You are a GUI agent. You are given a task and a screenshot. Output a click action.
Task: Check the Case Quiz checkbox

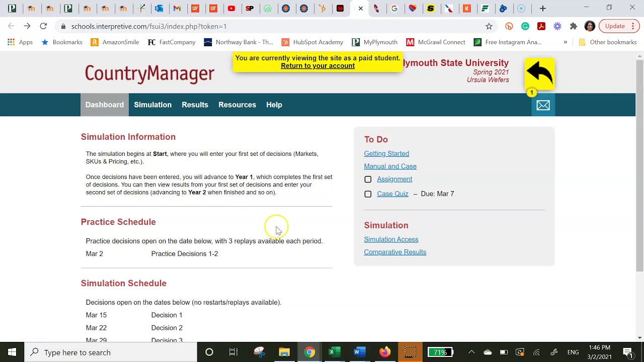(x=368, y=194)
